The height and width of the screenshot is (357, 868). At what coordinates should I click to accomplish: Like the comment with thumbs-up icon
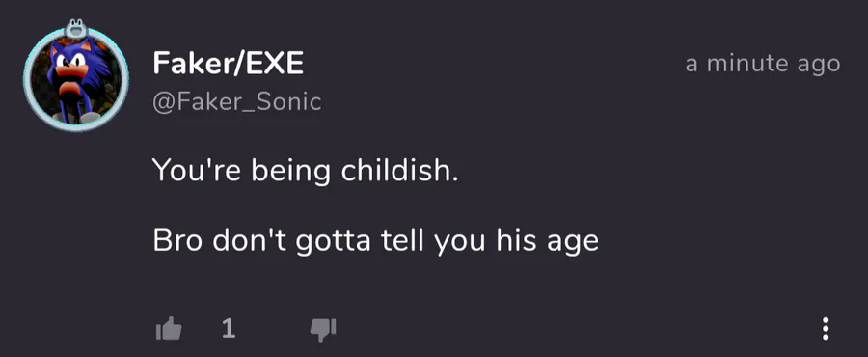coord(169,329)
